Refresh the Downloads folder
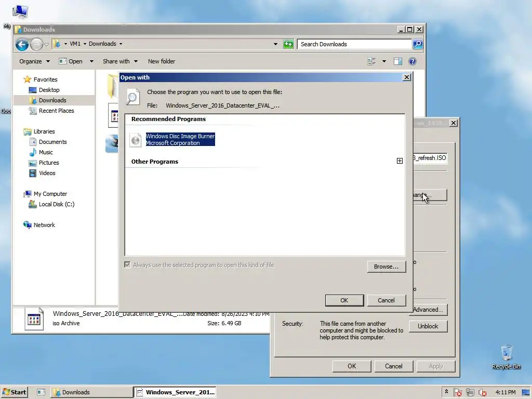The width and height of the screenshot is (532, 399). [x=288, y=44]
